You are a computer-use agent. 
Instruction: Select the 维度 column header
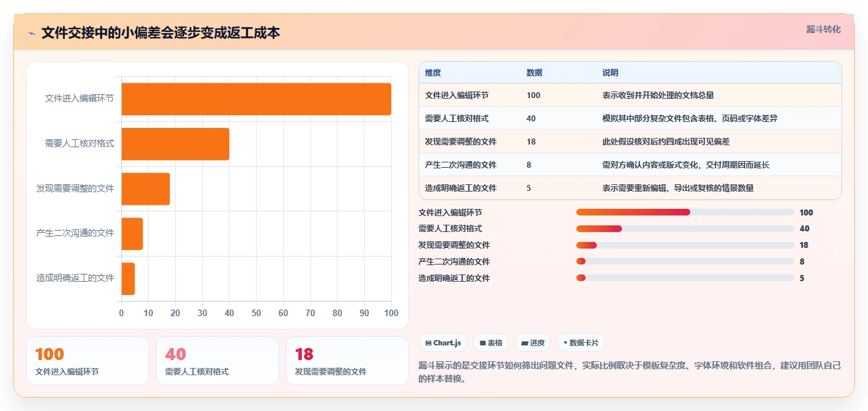click(433, 73)
